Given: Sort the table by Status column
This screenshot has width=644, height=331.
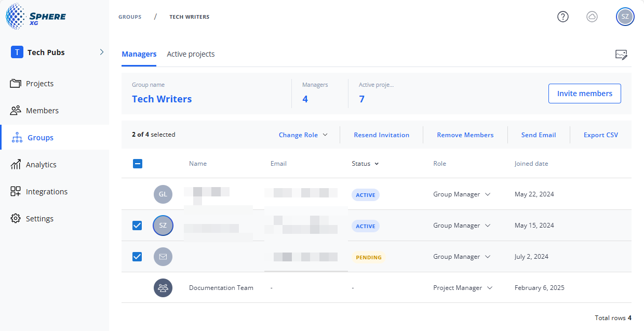Looking at the screenshot, I should [365, 164].
